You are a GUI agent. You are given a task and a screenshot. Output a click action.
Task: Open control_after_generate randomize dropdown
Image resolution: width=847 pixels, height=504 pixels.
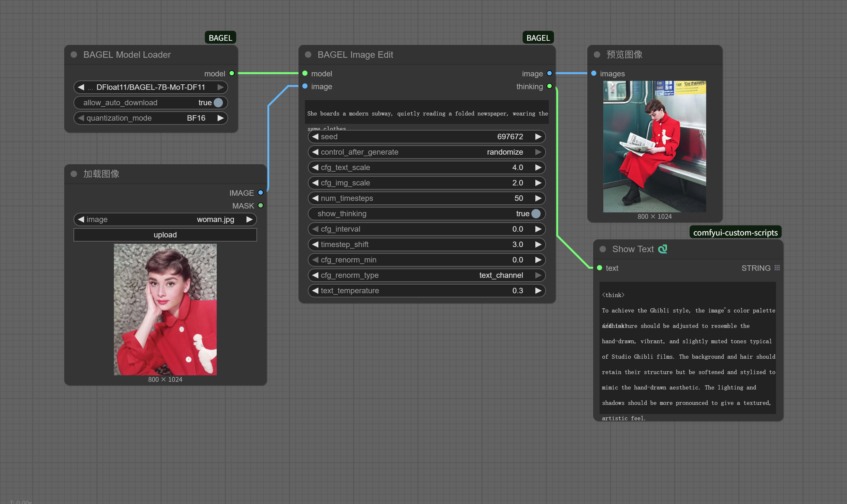tap(427, 152)
